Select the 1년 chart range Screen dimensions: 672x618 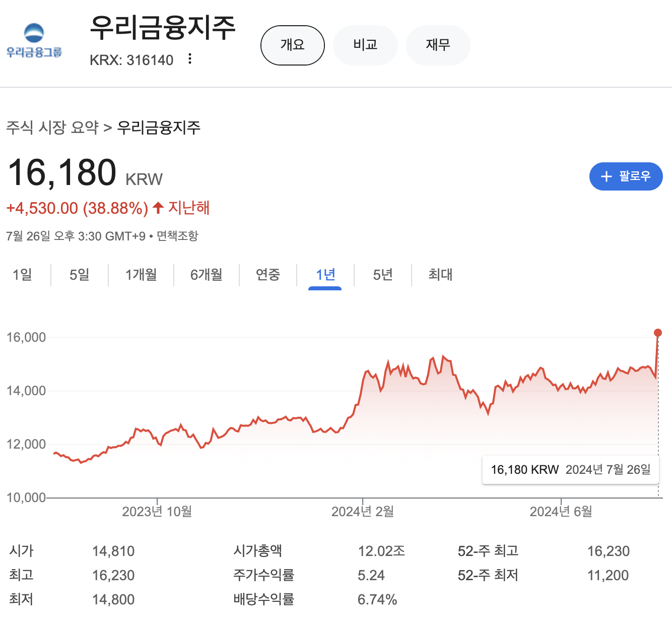click(325, 275)
